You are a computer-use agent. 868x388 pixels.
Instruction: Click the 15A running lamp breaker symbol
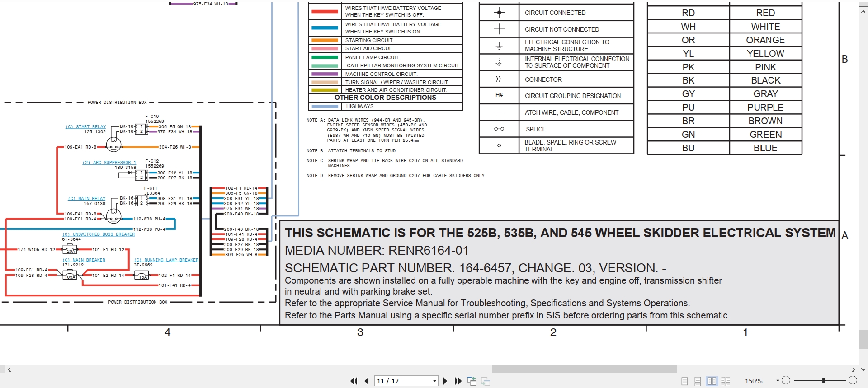click(142, 276)
